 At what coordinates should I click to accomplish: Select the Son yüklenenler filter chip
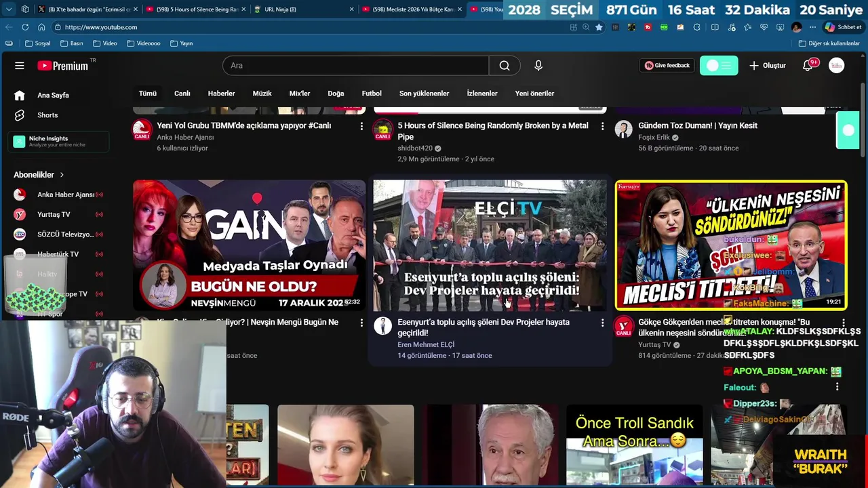(x=424, y=94)
